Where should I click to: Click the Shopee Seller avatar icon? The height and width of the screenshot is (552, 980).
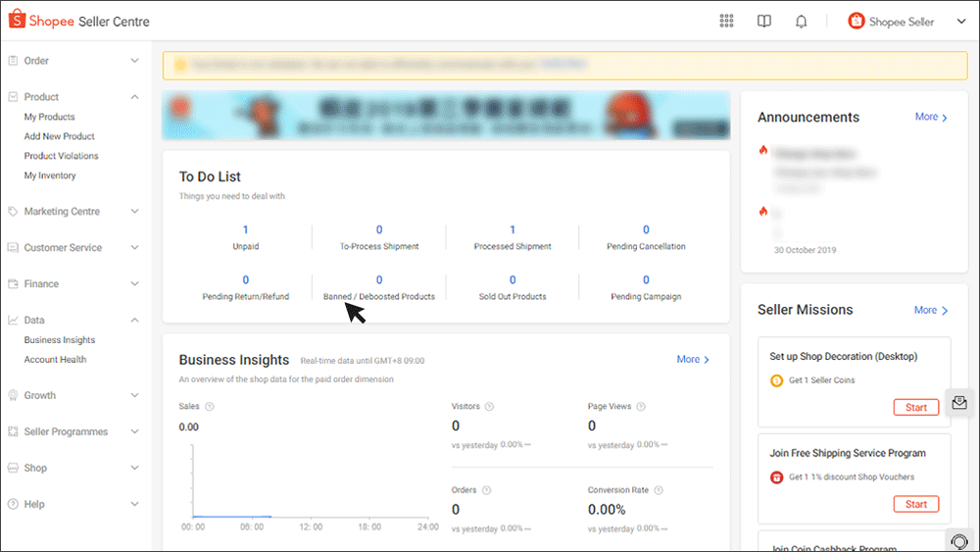point(857,22)
